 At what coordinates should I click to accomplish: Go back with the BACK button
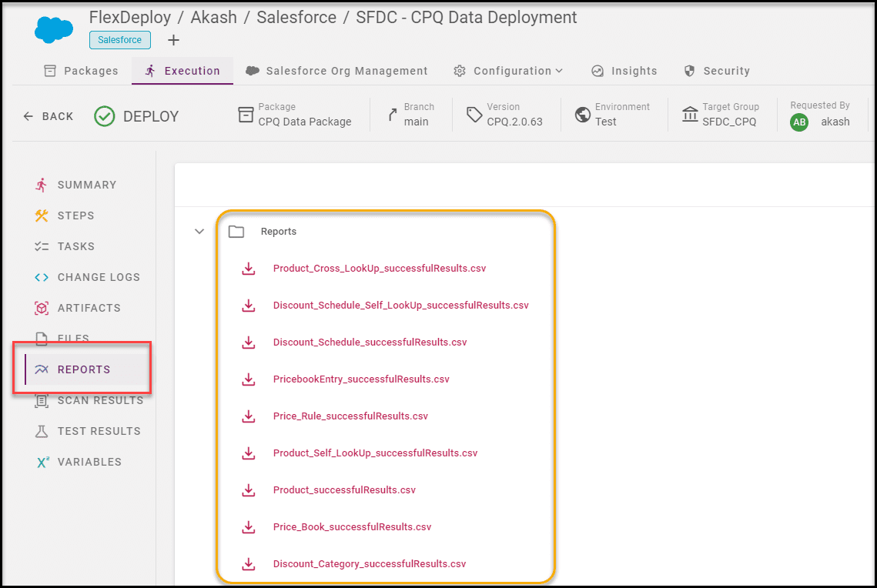(x=48, y=116)
